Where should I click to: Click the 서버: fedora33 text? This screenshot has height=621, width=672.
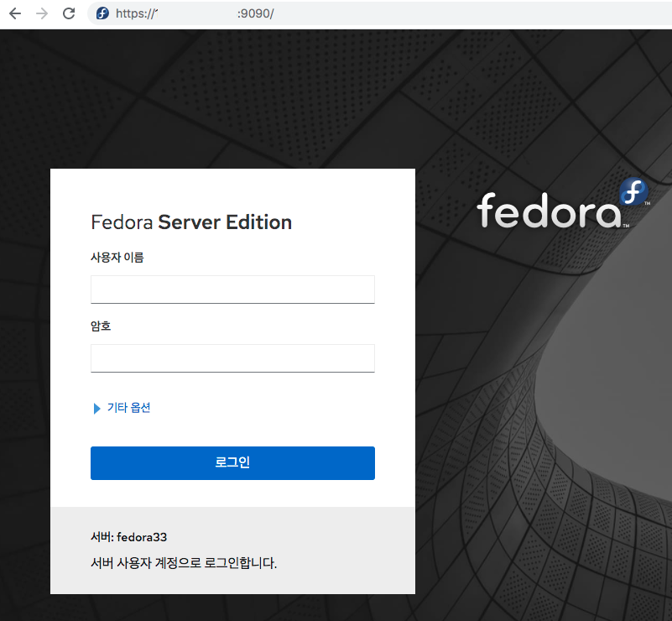tap(128, 537)
